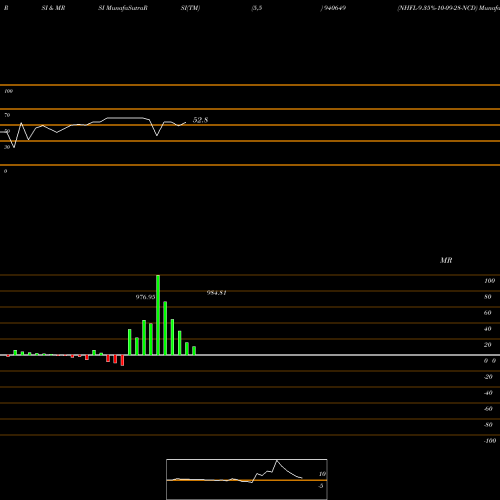Click the RSI value label 52.8

[200, 120]
